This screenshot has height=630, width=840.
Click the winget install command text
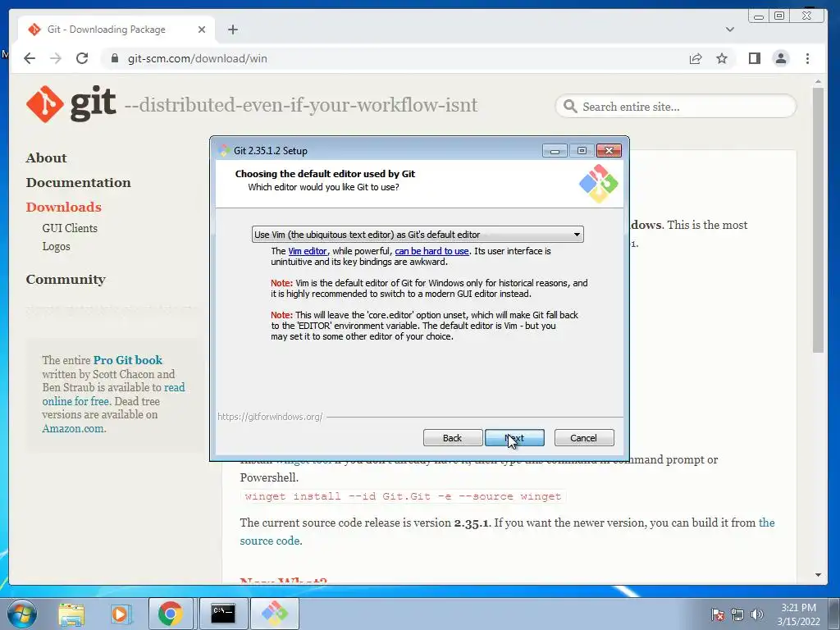(403, 496)
